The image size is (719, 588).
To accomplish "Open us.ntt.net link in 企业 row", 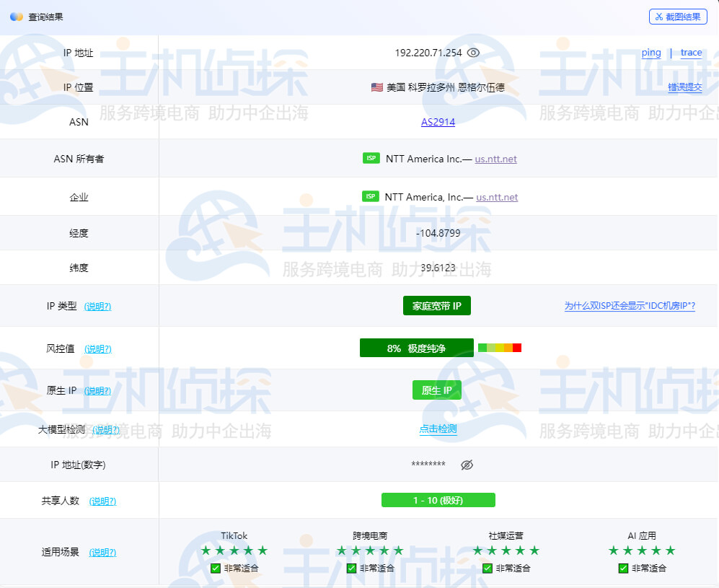I will pos(497,197).
